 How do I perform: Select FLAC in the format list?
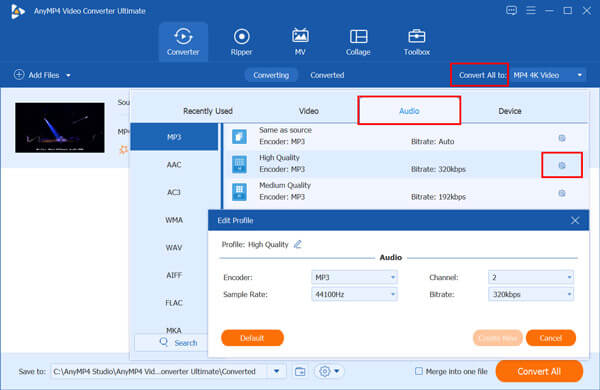(x=174, y=303)
